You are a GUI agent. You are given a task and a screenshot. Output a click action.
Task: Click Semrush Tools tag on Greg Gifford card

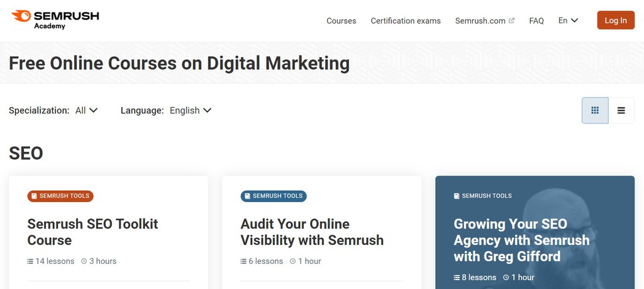click(x=482, y=196)
